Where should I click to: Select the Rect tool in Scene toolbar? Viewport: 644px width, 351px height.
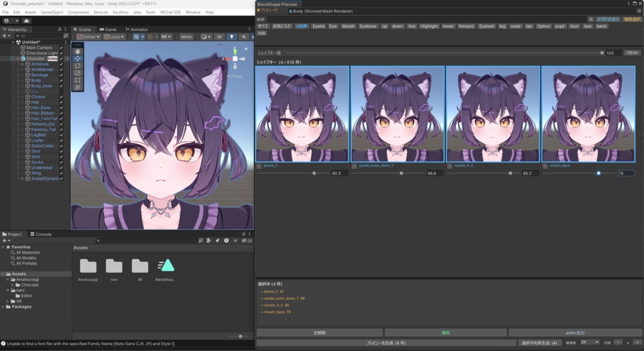77,80
